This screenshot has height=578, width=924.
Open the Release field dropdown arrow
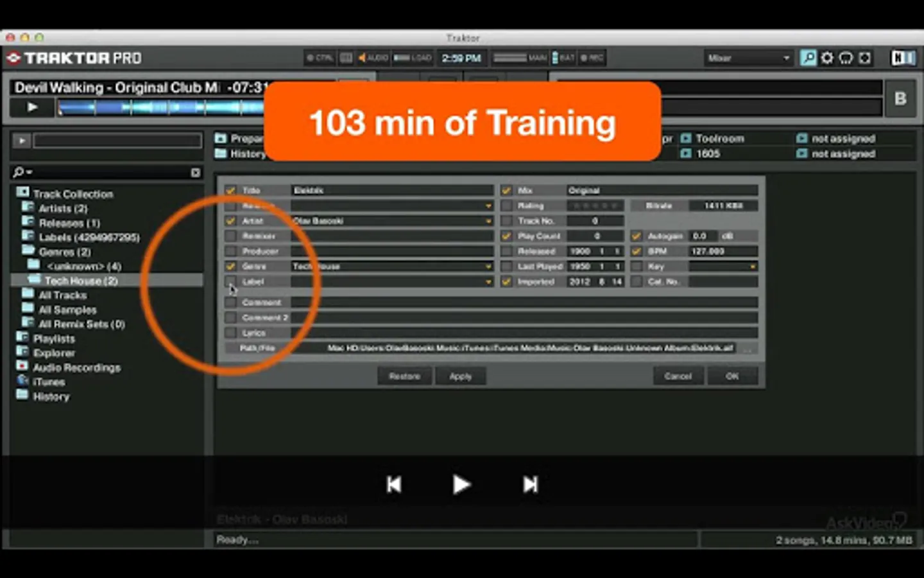coord(488,206)
